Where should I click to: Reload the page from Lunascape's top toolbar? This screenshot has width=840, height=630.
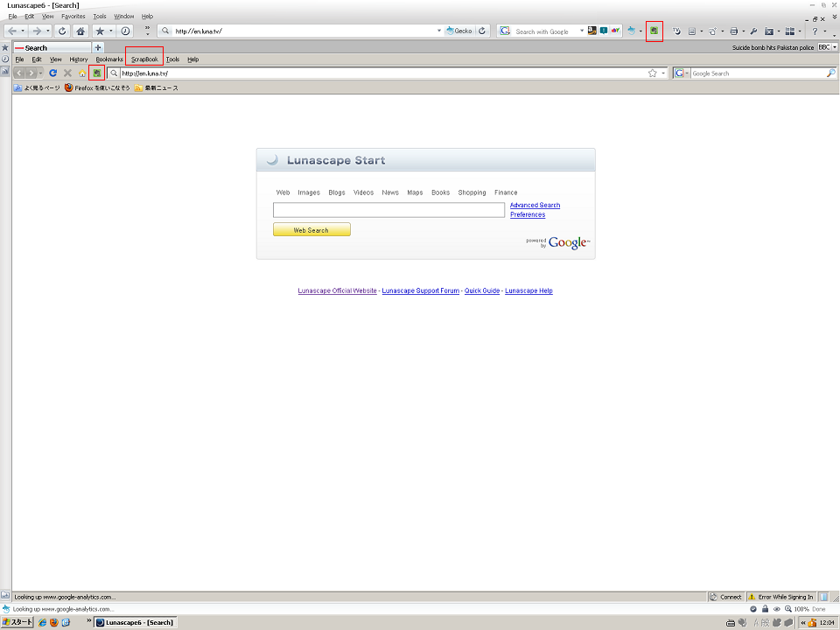click(x=62, y=31)
